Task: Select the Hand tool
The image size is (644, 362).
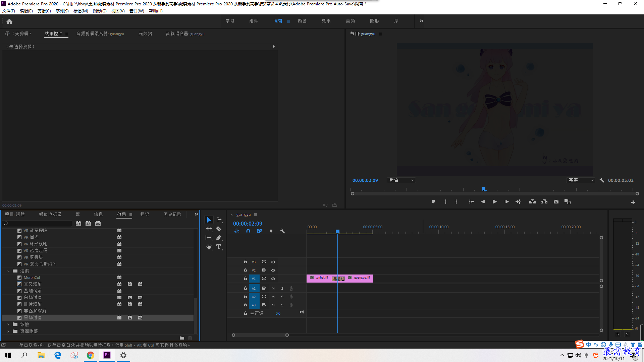Action: click(x=209, y=247)
